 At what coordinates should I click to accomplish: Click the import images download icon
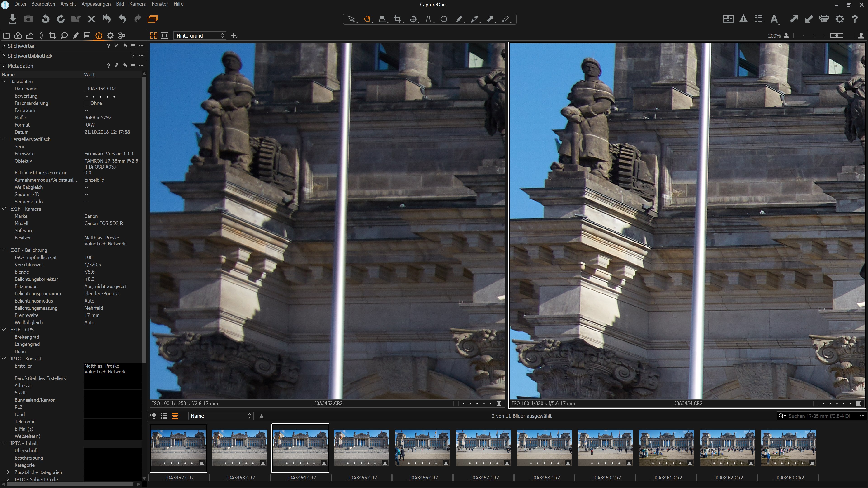[12, 19]
